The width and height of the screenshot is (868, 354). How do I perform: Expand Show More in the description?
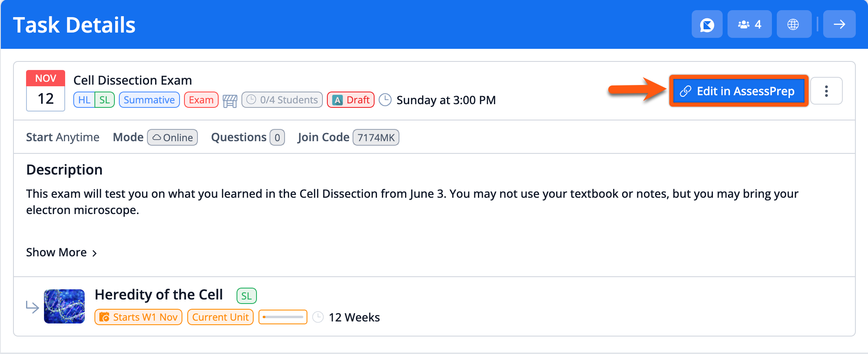tap(61, 252)
